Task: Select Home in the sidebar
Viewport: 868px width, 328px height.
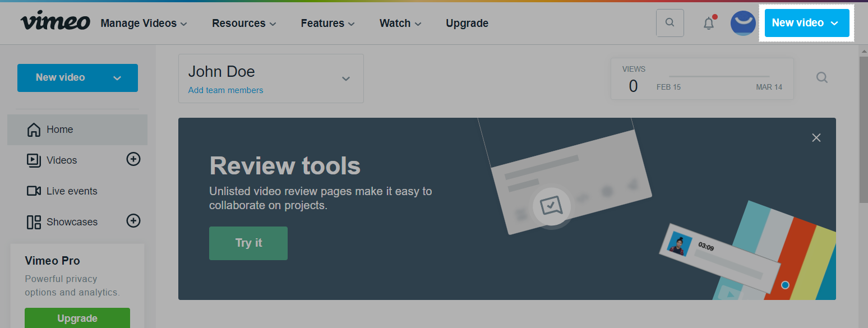Action: click(77, 130)
